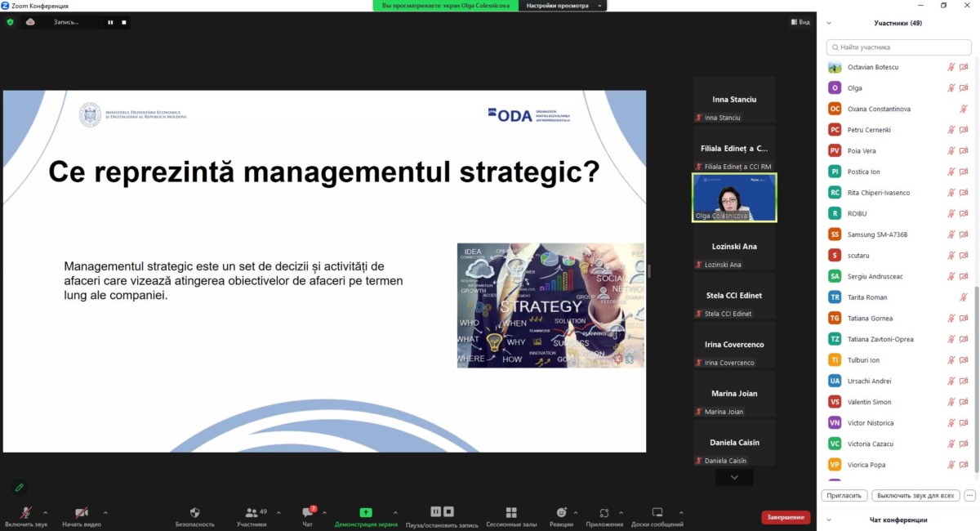980x531 pixels.
Task: Expand arrow beside Участники toolbar button
Action: click(278, 512)
